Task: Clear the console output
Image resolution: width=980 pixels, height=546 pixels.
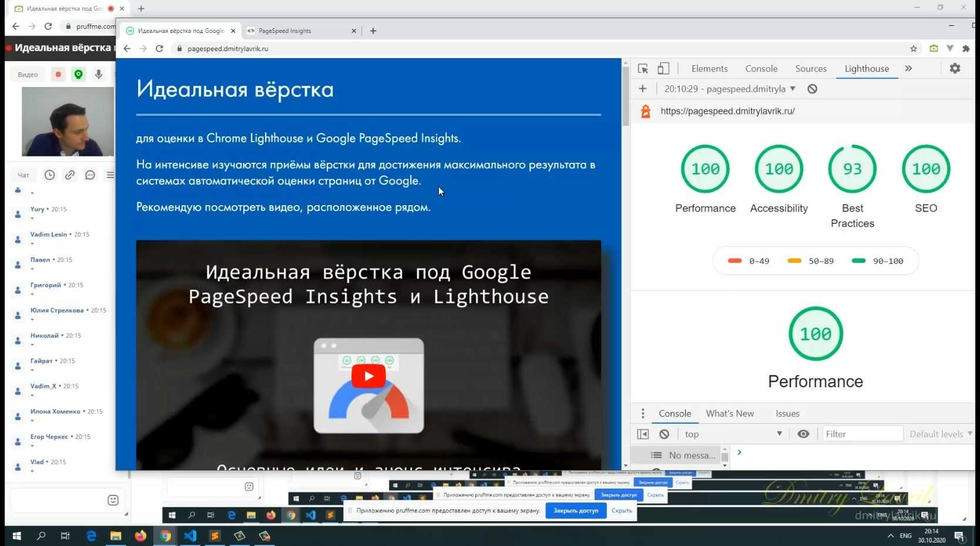Action: [x=664, y=434]
